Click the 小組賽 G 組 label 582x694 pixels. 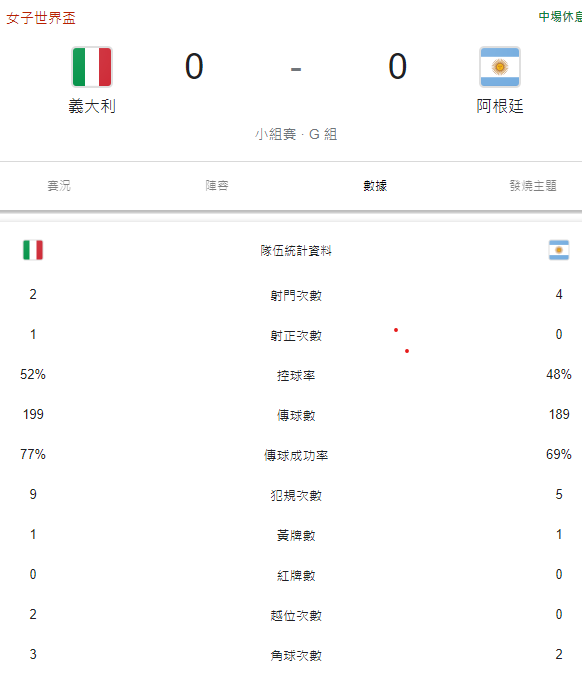[296, 134]
